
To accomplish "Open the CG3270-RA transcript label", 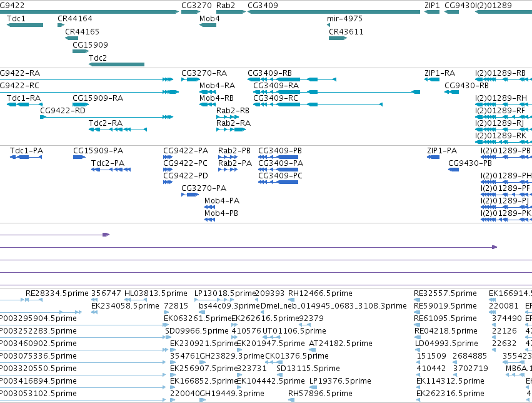I will coord(204,73).
